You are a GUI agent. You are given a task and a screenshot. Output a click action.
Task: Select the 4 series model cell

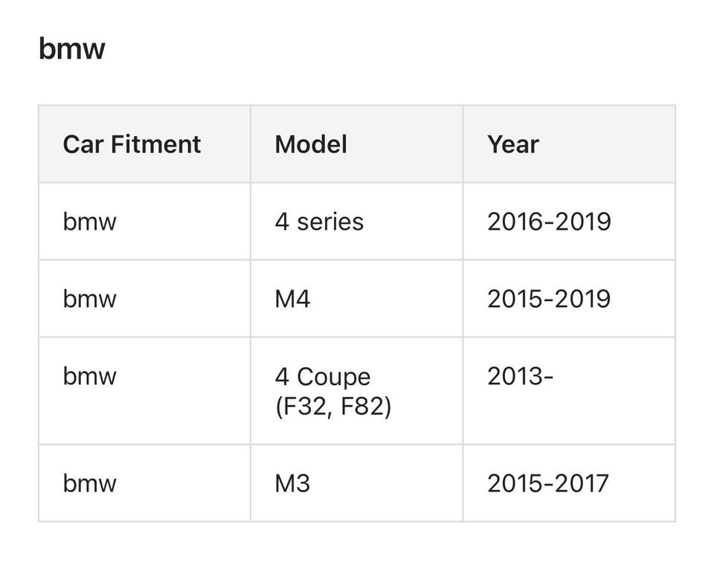(x=318, y=222)
